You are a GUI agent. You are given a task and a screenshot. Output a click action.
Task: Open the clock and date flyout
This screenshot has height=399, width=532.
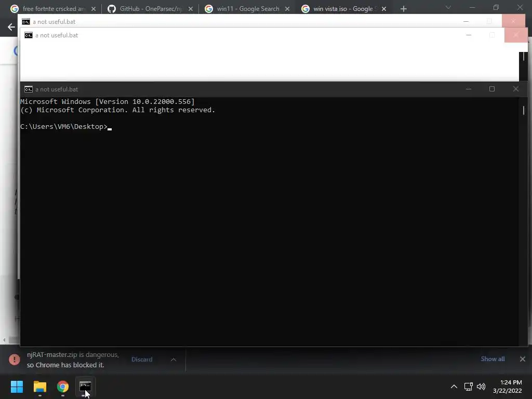tap(508, 387)
